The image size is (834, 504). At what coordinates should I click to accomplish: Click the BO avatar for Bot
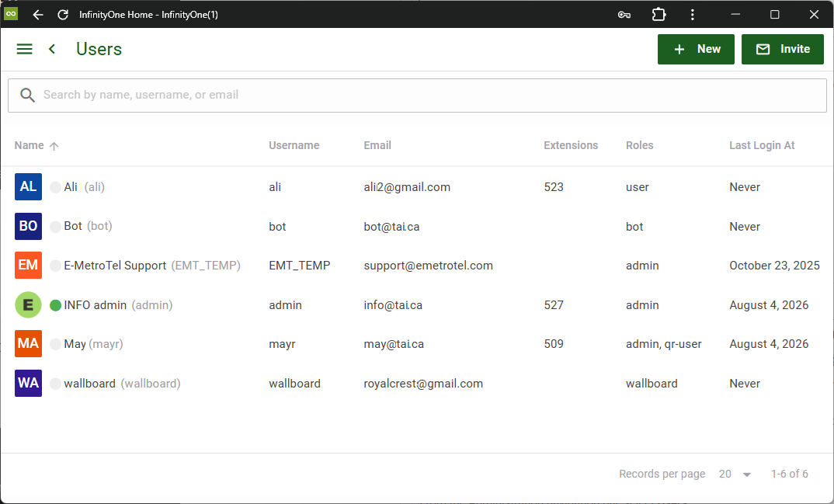(x=28, y=226)
